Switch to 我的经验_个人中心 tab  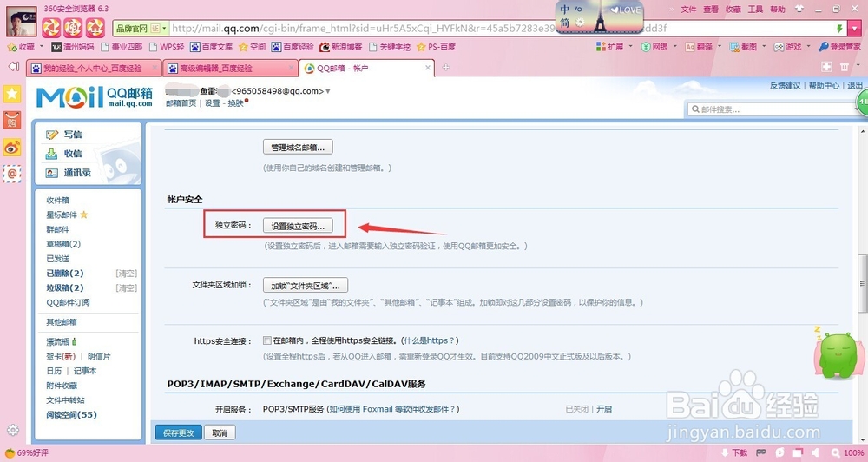(93, 68)
